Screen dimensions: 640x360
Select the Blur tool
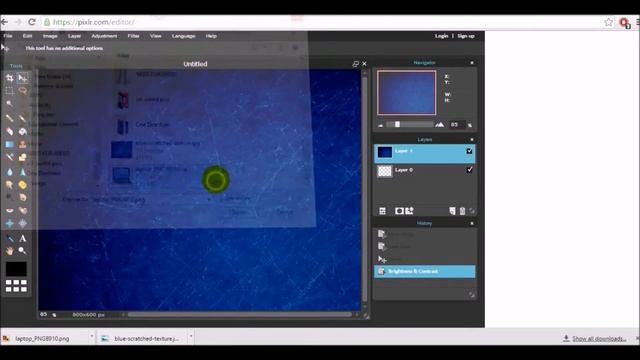coord(10,172)
